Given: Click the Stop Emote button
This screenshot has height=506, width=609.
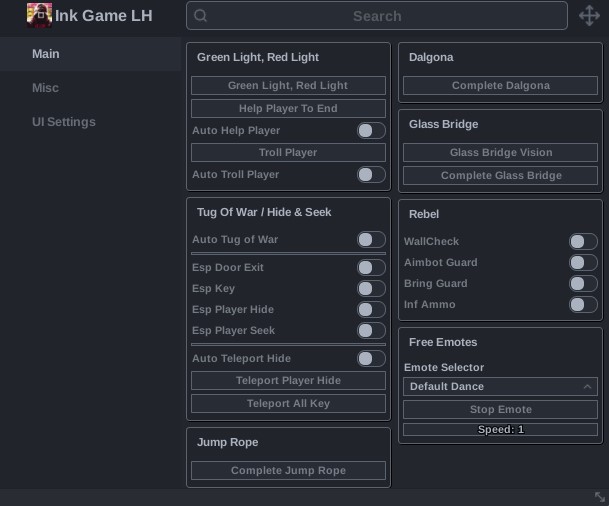Looking at the screenshot, I should pos(500,410).
